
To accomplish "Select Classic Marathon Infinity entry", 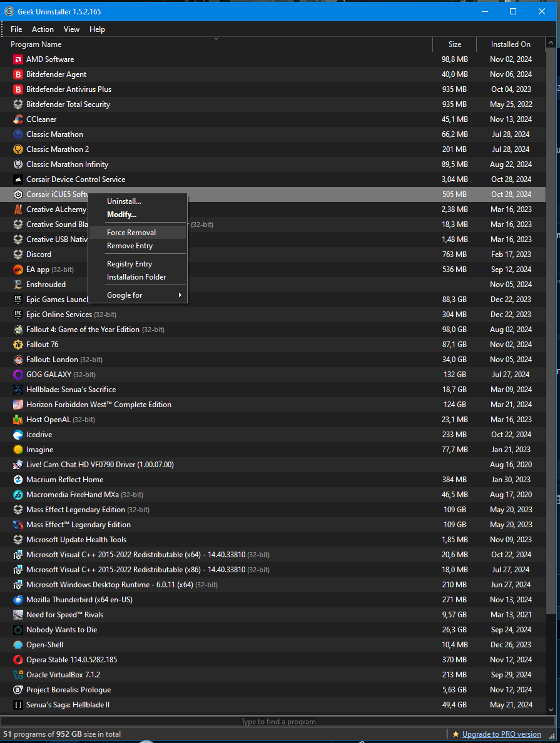I will click(x=273, y=164).
